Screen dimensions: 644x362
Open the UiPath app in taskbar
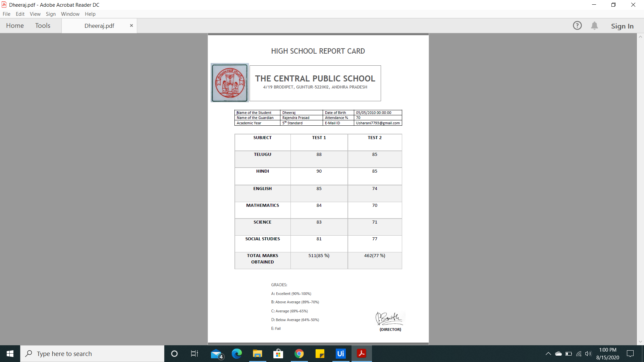(340, 354)
